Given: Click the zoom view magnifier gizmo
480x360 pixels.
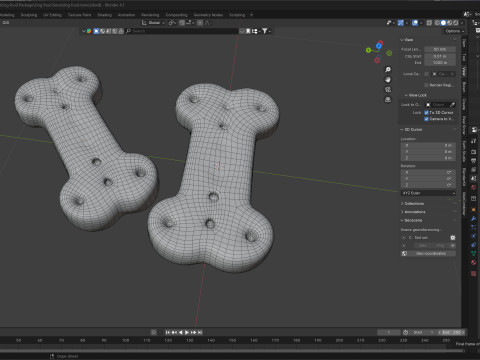Looking at the screenshot, I should (x=388, y=70).
